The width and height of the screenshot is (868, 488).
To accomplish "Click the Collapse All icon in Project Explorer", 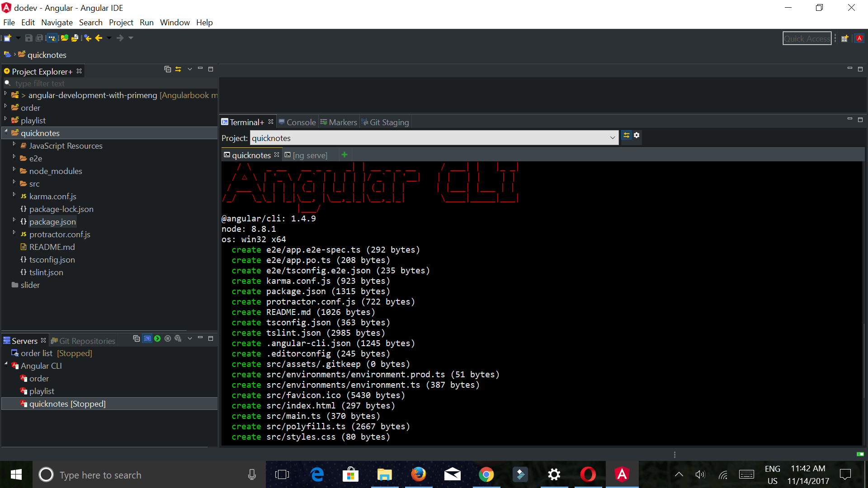I will point(167,69).
